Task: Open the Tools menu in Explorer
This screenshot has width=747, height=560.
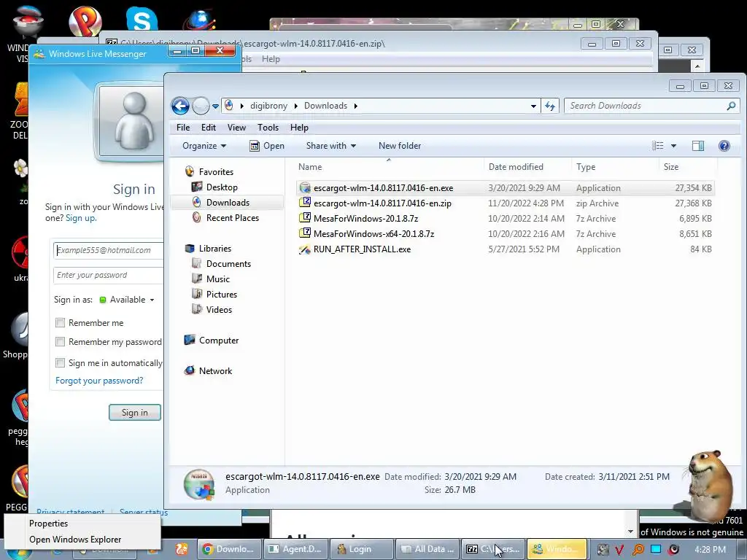Action: (x=268, y=128)
